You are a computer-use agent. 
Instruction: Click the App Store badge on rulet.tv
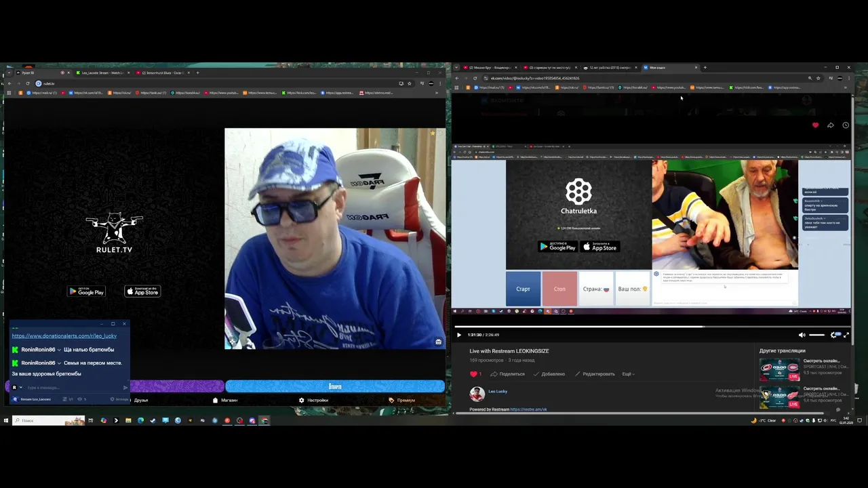(142, 291)
